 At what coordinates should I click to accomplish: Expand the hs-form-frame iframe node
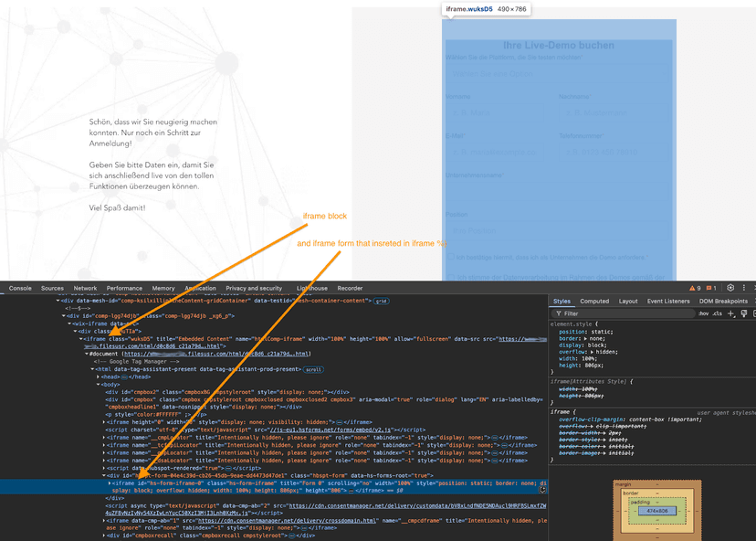[110, 483]
